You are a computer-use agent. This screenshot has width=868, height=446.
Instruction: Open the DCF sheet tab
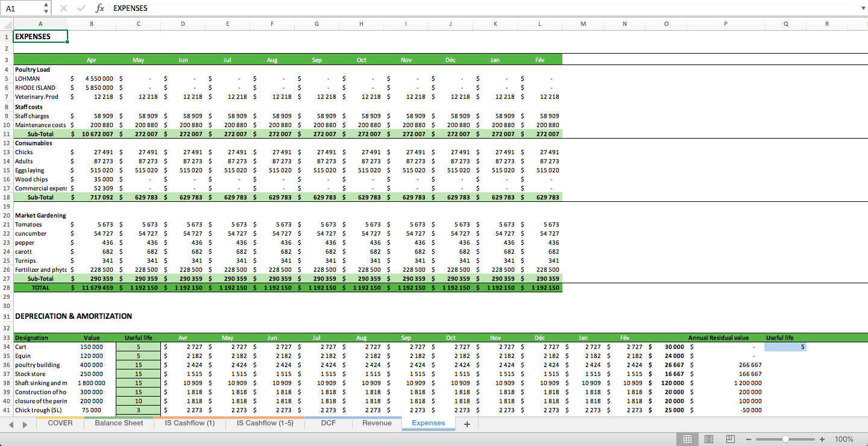pyautogui.click(x=328, y=423)
